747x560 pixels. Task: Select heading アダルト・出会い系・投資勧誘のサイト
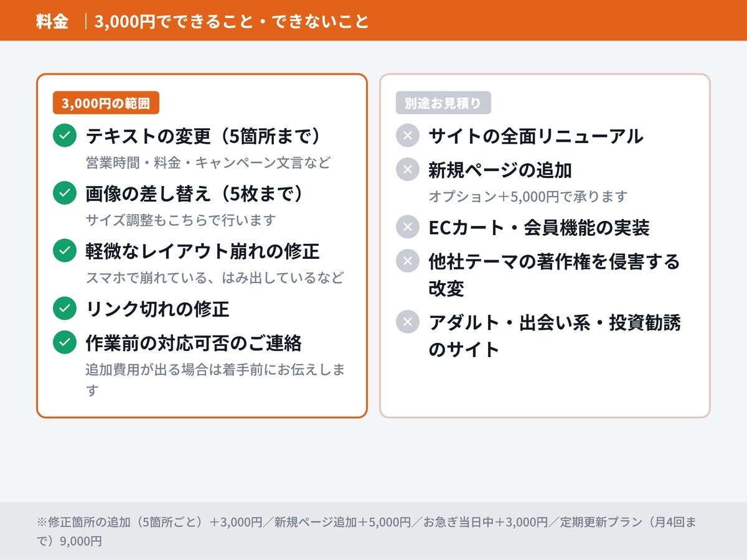click(x=555, y=335)
